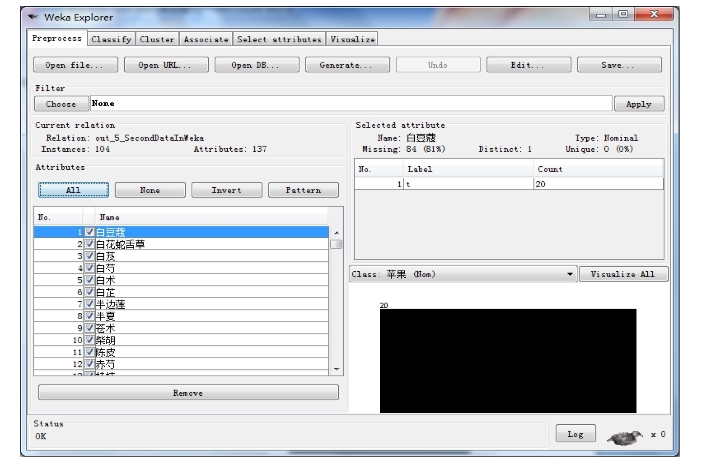The width and height of the screenshot is (702, 466).
Task: Toggle checkbox for attribute number 1
Action: pos(90,232)
